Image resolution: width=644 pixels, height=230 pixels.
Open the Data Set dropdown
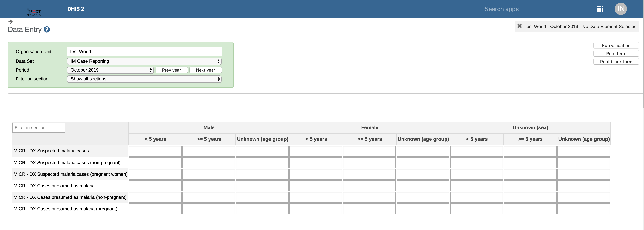[144, 61]
